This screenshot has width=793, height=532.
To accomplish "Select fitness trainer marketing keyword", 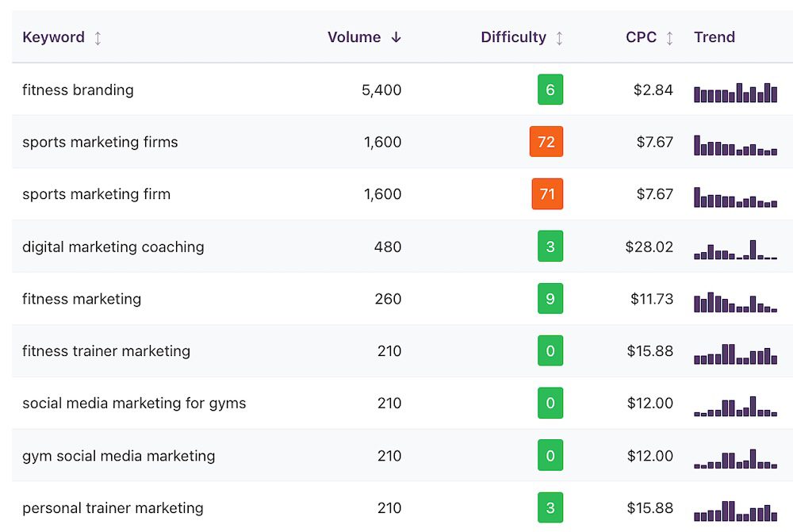I will point(106,351).
